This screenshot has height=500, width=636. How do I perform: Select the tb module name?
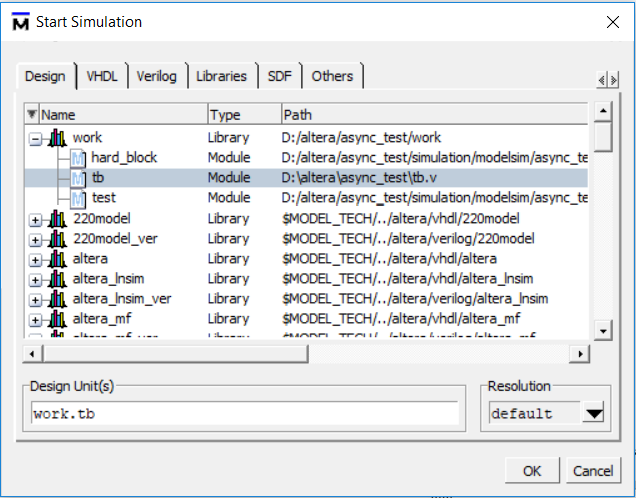click(98, 178)
